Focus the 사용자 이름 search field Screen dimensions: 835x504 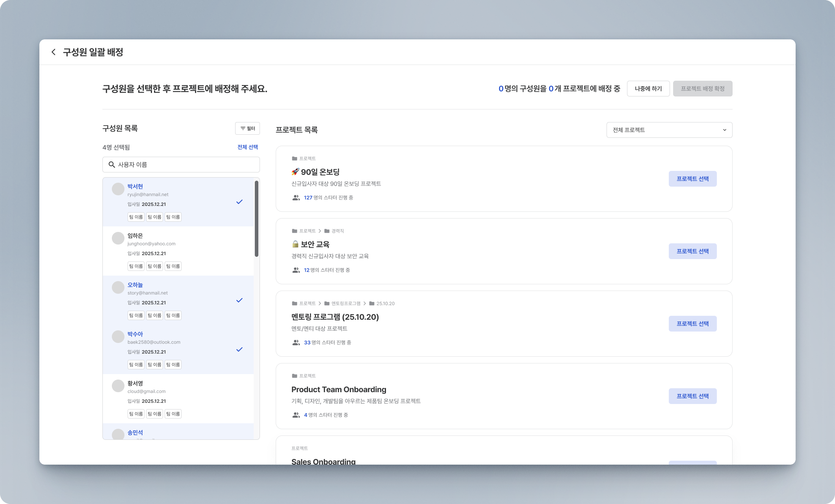pyautogui.click(x=185, y=165)
